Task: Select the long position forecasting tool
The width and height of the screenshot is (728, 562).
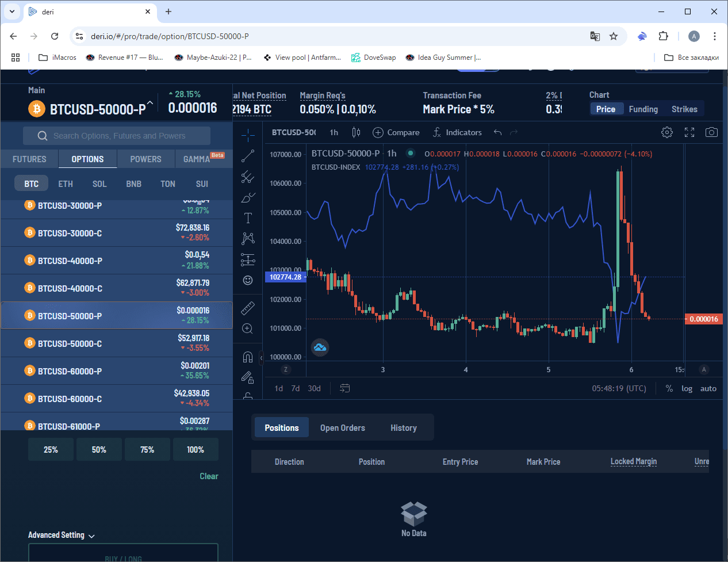Action: pyautogui.click(x=248, y=259)
